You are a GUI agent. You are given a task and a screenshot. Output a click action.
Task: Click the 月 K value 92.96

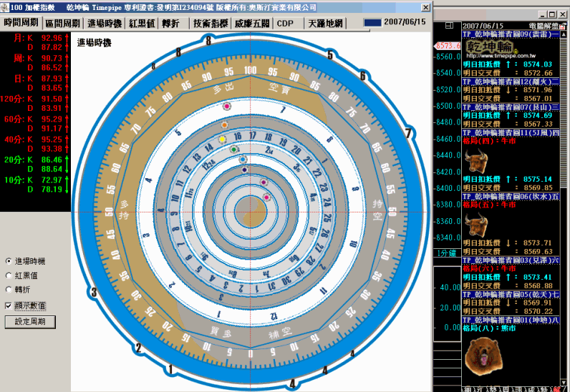pyautogui.click(x=52, y=38)
